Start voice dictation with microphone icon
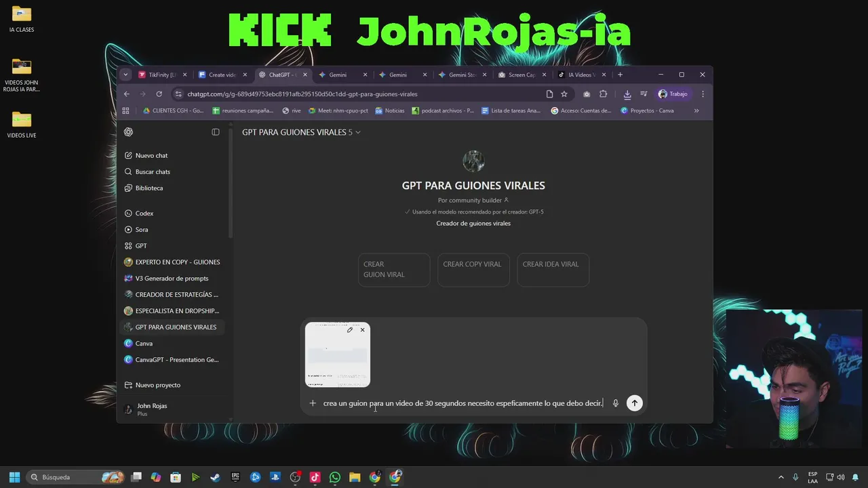This screenshot has height=488, width=868. 616,403
